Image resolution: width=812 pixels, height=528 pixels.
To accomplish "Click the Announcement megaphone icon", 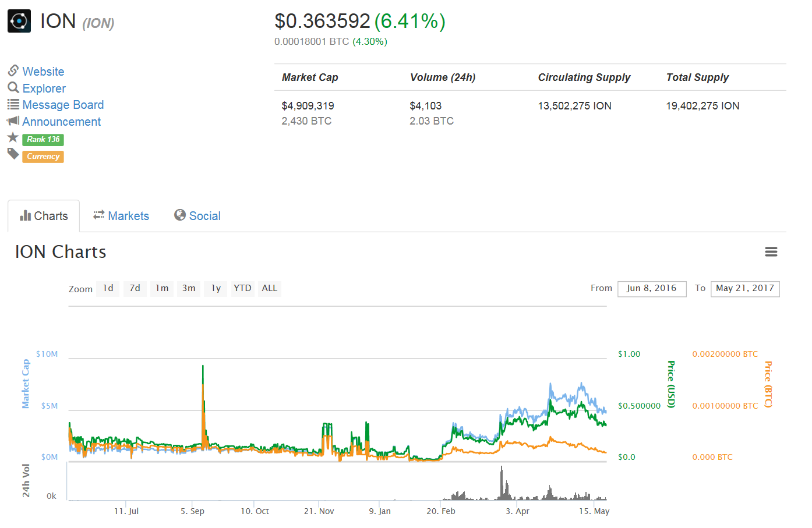I will (13, 121).
